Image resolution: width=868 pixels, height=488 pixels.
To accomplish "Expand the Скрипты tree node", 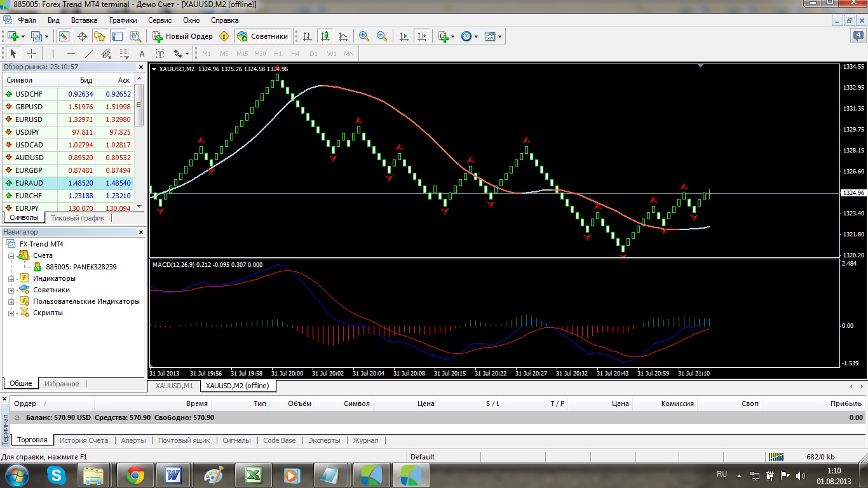I will tap(11, 313).
